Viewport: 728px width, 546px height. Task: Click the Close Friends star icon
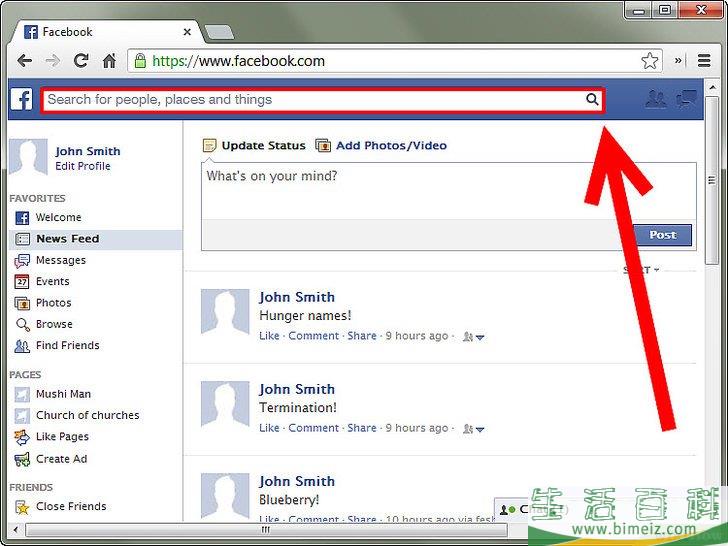[x=22, y=507]
